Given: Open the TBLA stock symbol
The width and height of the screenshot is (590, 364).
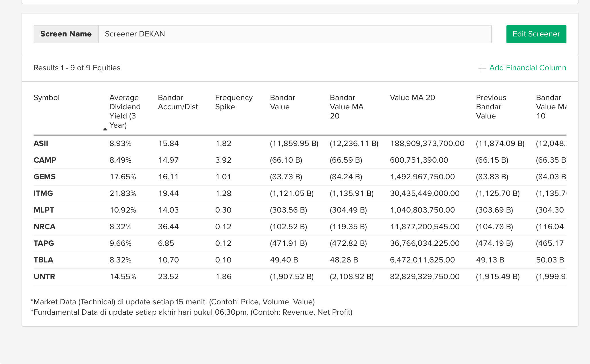Looking at the screenshot, I should click(43, 260).
